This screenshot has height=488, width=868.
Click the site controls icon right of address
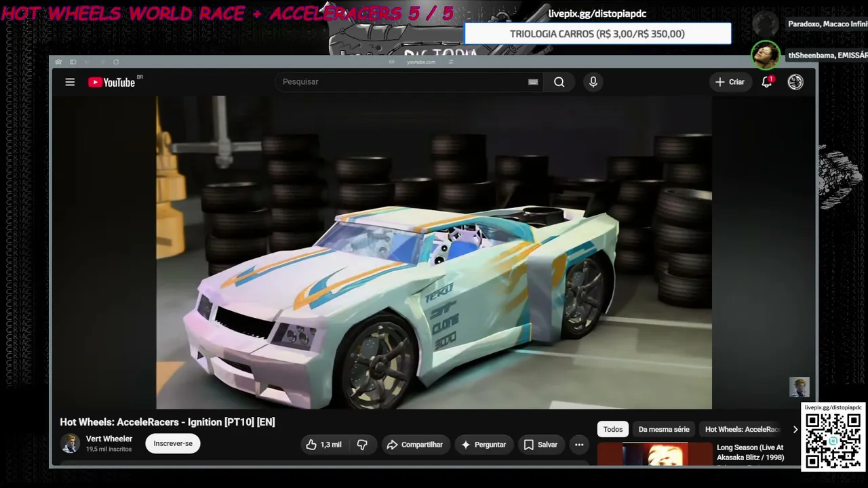[x=451, y=62]
